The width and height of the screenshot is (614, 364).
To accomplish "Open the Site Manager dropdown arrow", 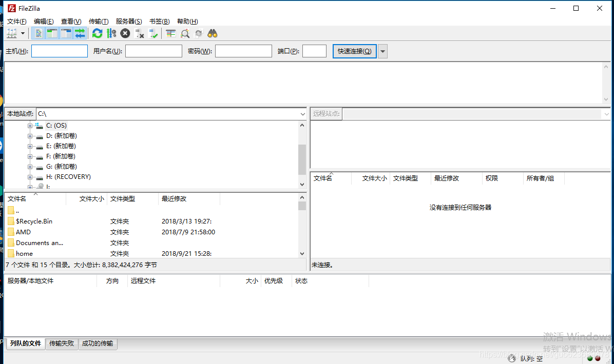I will tap(23, 34).
